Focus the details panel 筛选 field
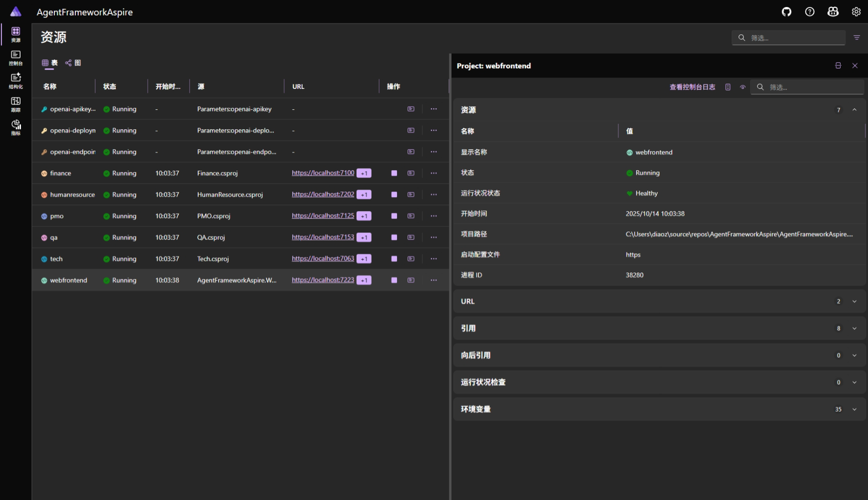868x500 pixels. [807, 87]
